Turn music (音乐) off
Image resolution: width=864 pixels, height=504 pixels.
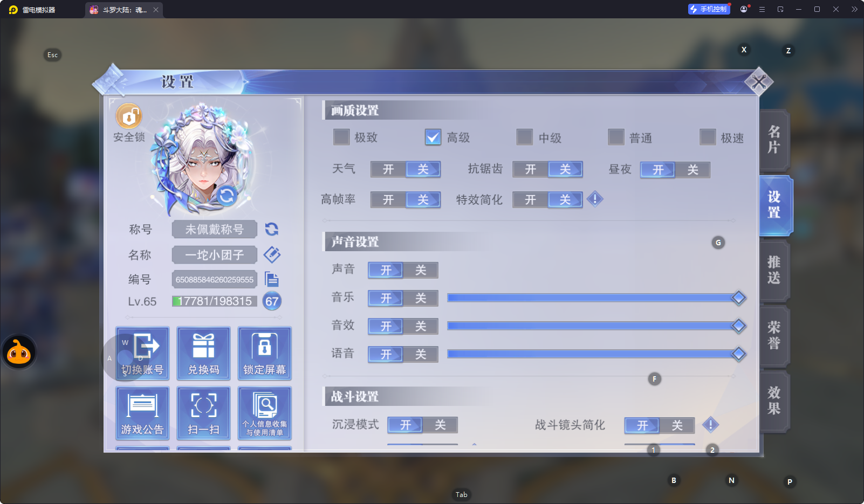[421, 298]
